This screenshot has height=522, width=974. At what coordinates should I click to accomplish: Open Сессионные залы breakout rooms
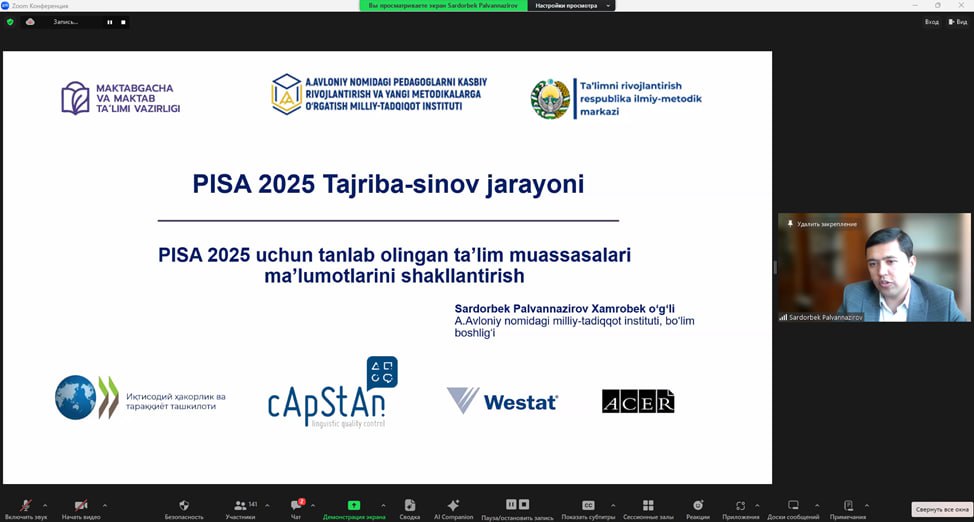pos(648,507)
